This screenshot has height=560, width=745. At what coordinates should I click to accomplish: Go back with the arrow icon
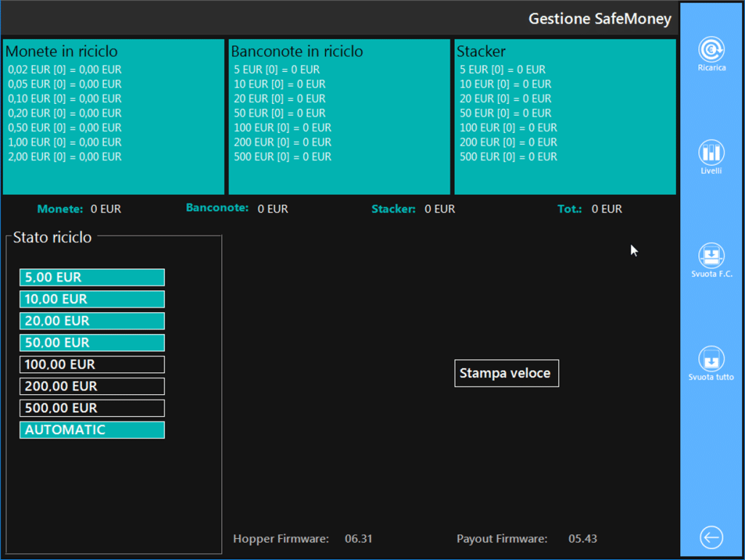coord(712,537)
